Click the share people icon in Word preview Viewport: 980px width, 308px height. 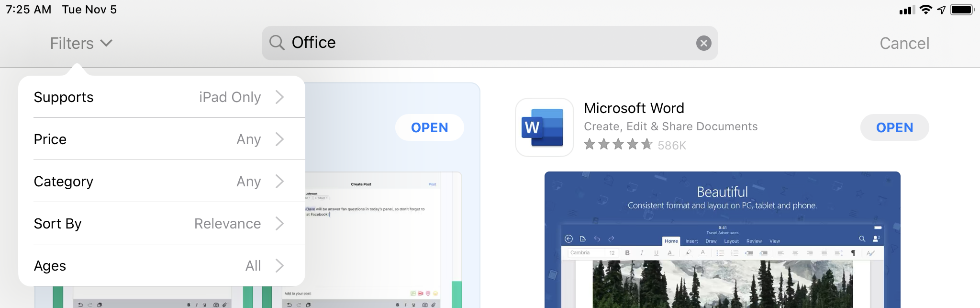876,239
